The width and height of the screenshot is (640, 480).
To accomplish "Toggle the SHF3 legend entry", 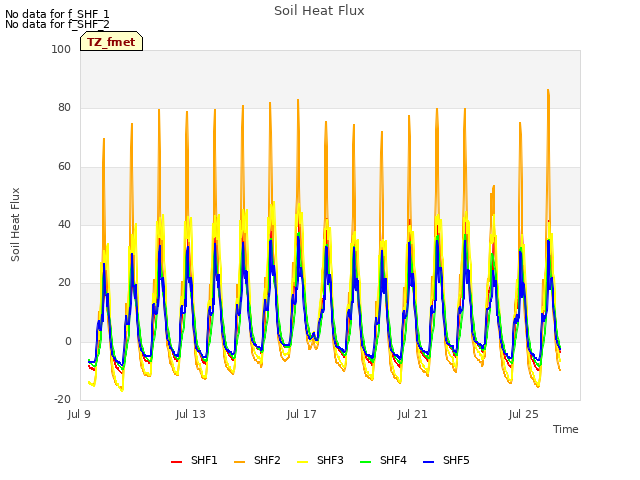I will [x=320, y=460].
